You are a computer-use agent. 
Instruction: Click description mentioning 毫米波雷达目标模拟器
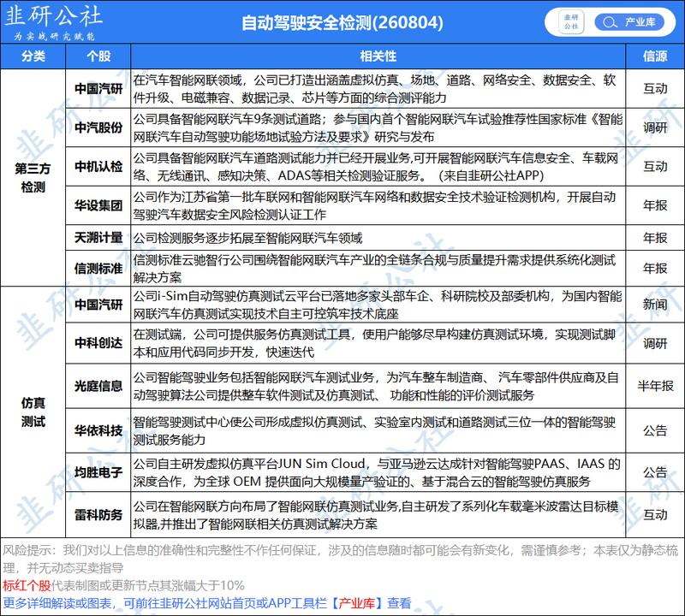[x=376, y=515]
